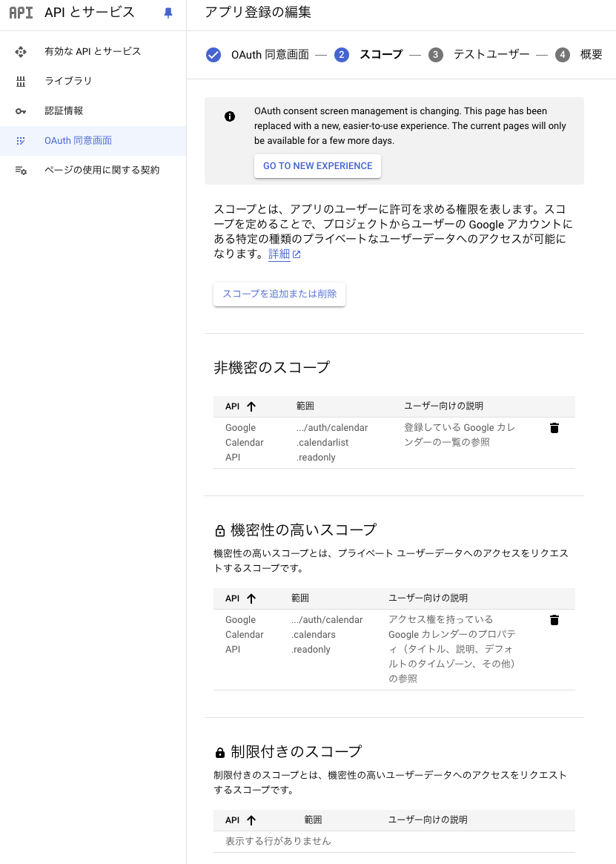This screenshot has height=864, width=616.
Task: Click スコープを追加または削除 button
Action: pyautogui.click(x=279, y=294)
